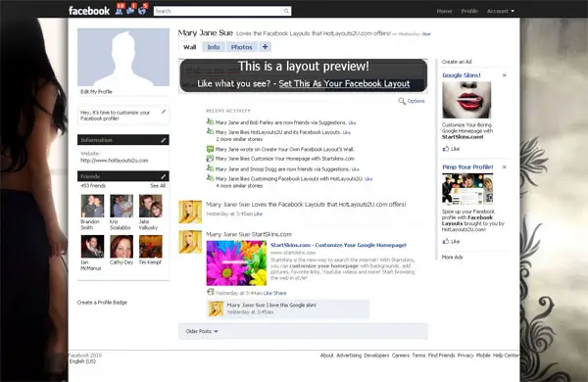Image resolution: width=588 pixels, height=382 pixels.
Task: Click the Facebook logo
Action: pos(89,11)
